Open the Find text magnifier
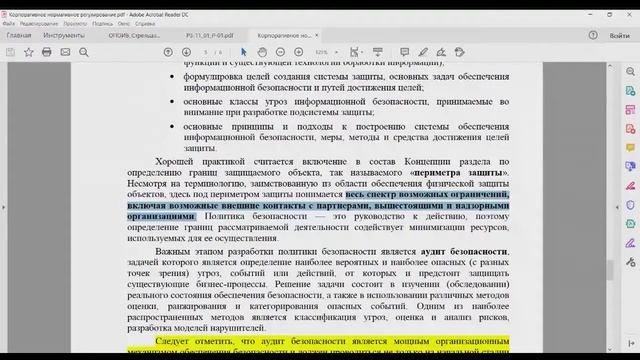The width and height of the screenshot is (640, 360). (x=84, y=52)
